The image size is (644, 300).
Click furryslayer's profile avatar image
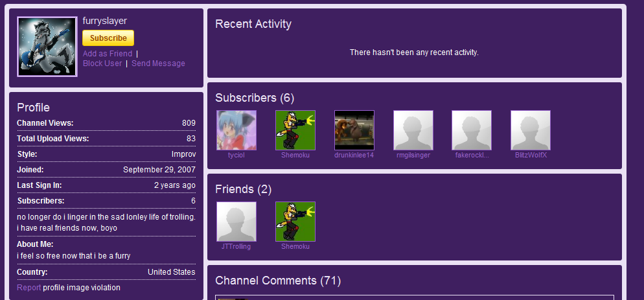(x=47, y=47)
